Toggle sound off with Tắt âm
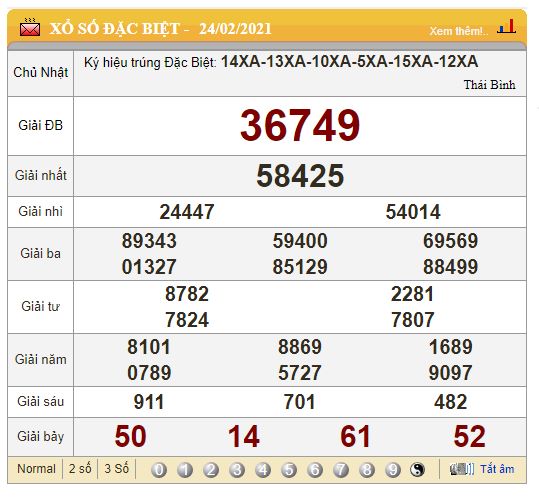 [x=497, y=469]
